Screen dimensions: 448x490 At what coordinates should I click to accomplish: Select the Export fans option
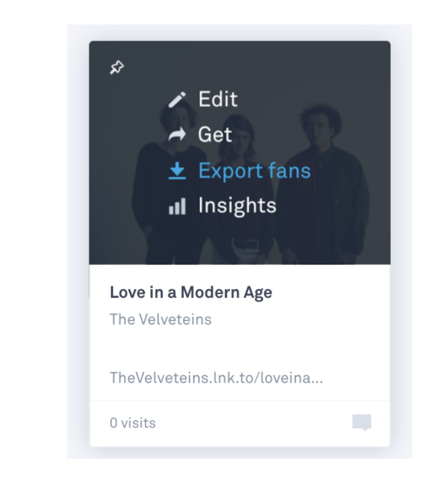(x=254, y=171)
